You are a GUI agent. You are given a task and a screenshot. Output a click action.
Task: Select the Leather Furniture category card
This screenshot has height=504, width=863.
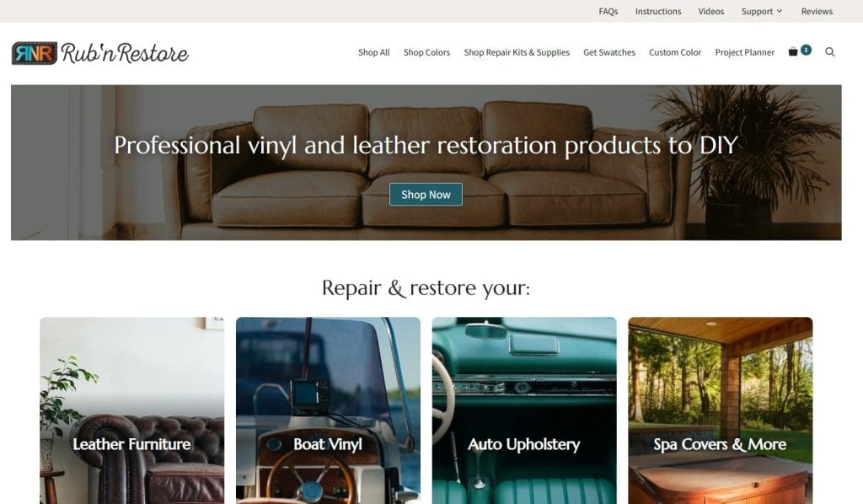click(132, 410)
